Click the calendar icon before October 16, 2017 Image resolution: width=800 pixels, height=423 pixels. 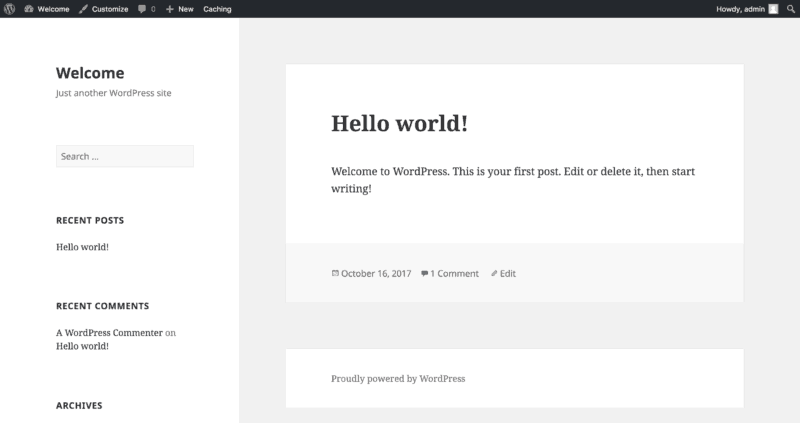click(x=335, y=273)
